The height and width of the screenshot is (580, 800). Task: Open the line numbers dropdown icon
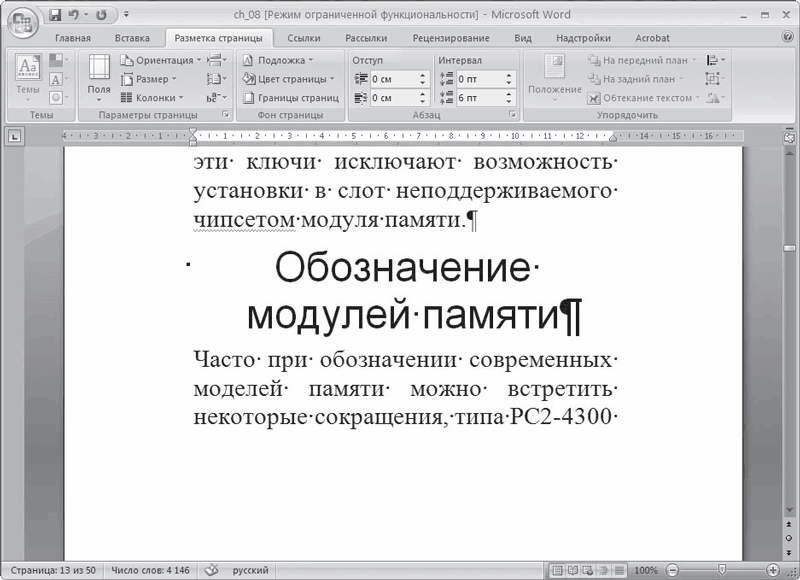coord(217,79)
